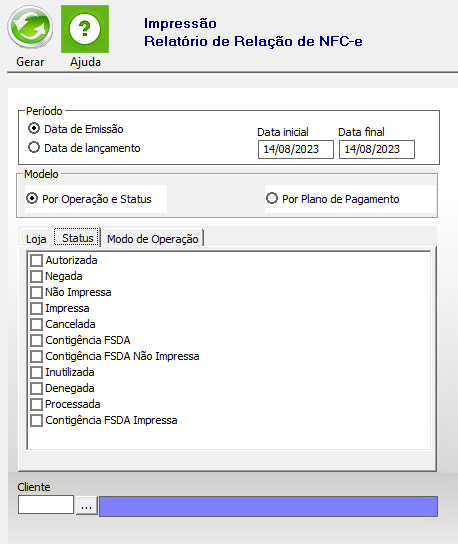
Task: Click the green Gerar refresh icon
Action: pos(30,27)
